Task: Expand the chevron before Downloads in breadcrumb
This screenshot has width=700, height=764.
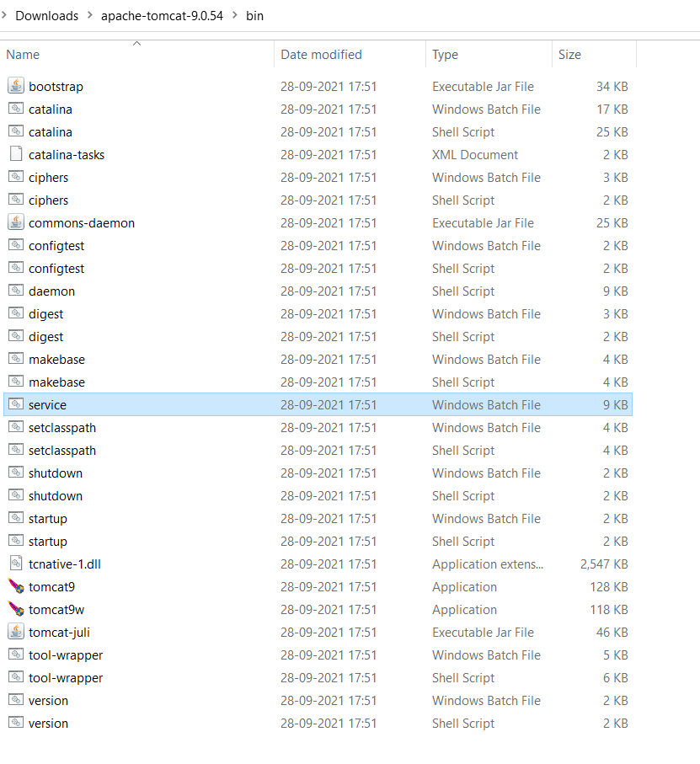Action: [x=4, y=15]
